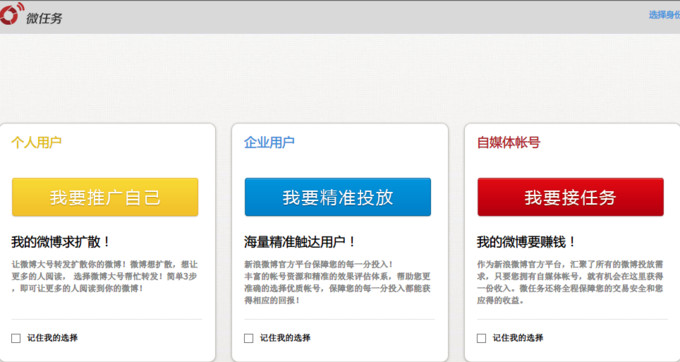Image resolution: width=680 pixels, height=362 pixels.
Task: Select the 个人用户 card heading
Action: point(36,142)
